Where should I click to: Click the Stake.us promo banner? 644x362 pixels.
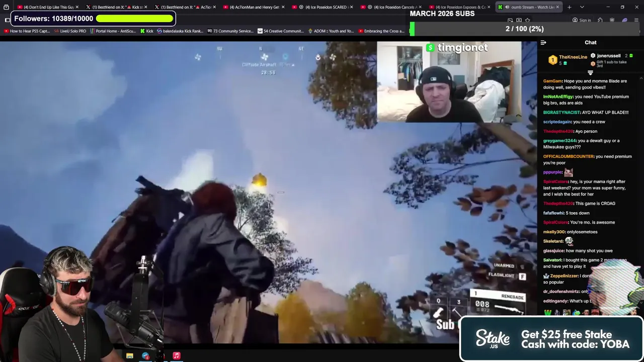pyautogui.click(x=551, y=339)
